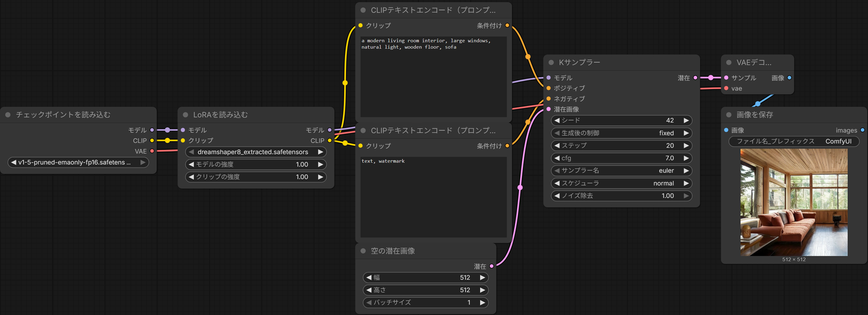The width and height of the screenshot is (868, 315).
Task: Select the Kサンプラー node title
Action: (x=579, y=62)
